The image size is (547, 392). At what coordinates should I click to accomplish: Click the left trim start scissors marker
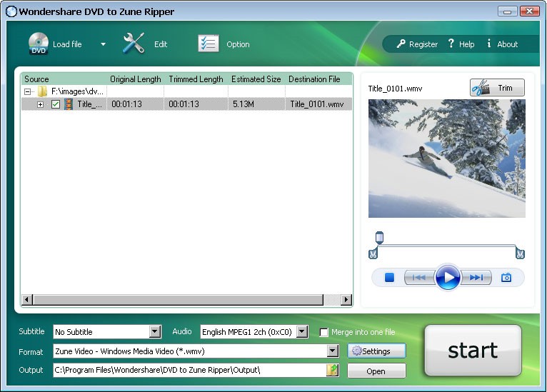[373, 253]
